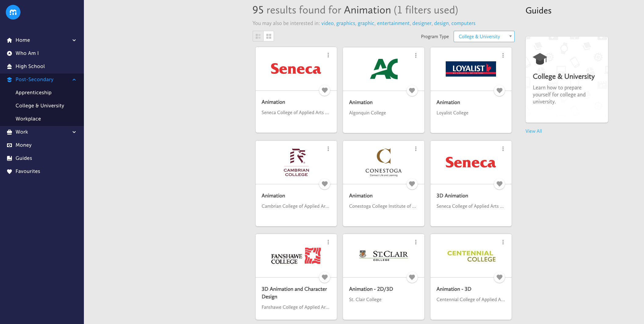Click the myBlueprint logo icon
The image size is (644, 324).
point(13,12)
